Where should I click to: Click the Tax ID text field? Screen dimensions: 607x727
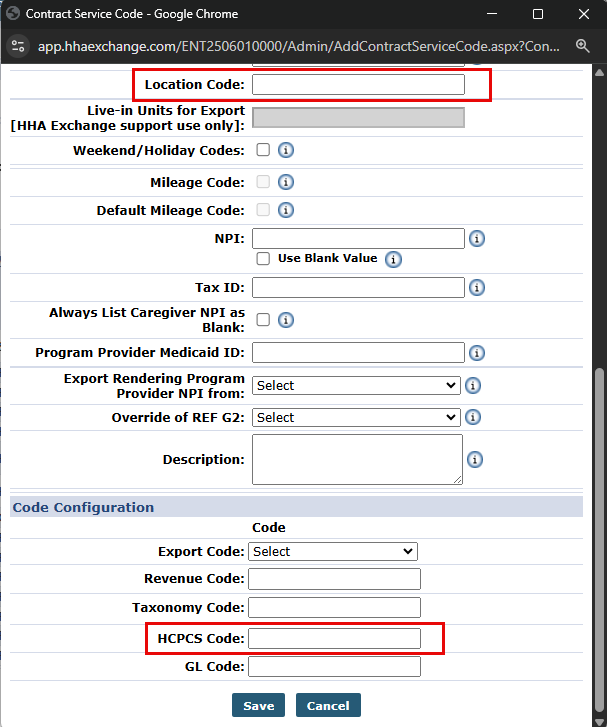pos(358,287)
